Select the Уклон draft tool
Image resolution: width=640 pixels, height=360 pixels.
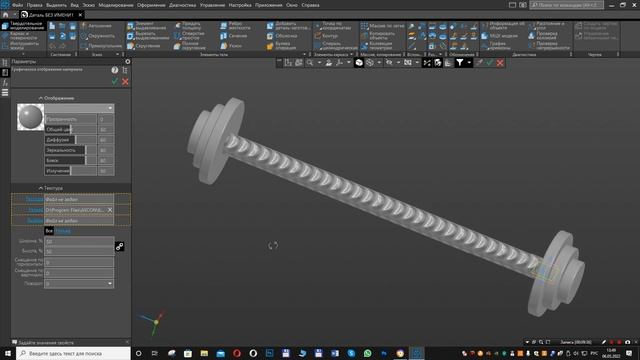pos(231,46)
